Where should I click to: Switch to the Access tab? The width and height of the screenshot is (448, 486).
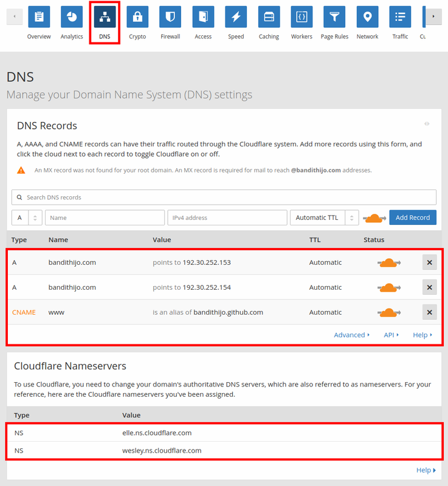click(203, 23)
